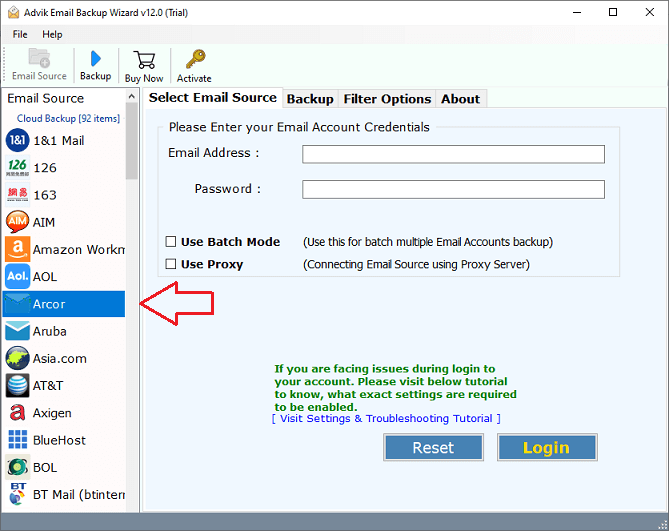The height and width of the screenshot is (531, 669).
Task: Choose the AT&T globe icon
Action: point(17,386)
